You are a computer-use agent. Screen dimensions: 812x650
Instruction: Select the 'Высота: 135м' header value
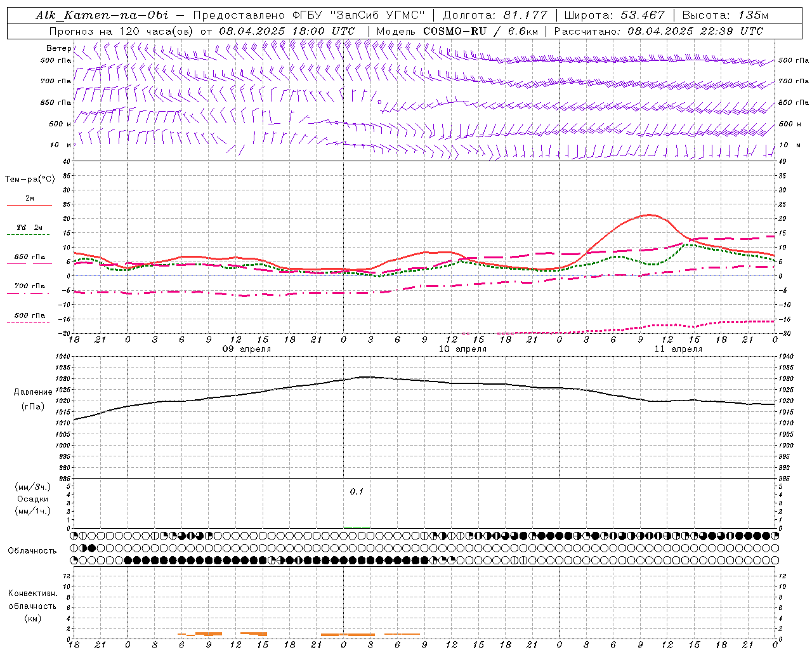725,15
